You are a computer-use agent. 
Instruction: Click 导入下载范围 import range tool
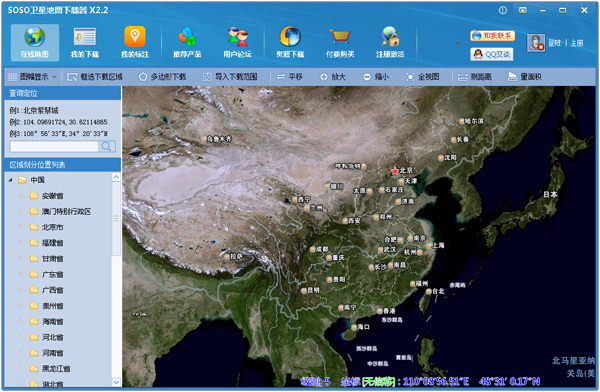[x=230, y=77]
